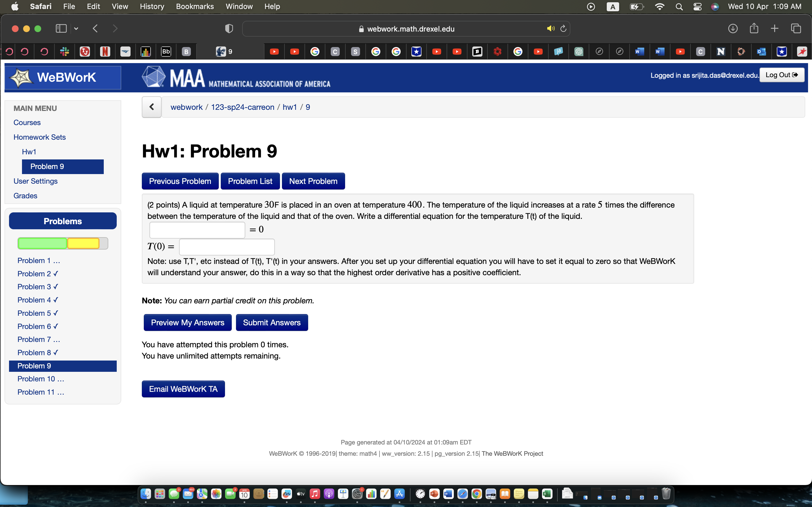
Task: Click the yellow segment of progress bar
Action: click(x=83, y=243)
